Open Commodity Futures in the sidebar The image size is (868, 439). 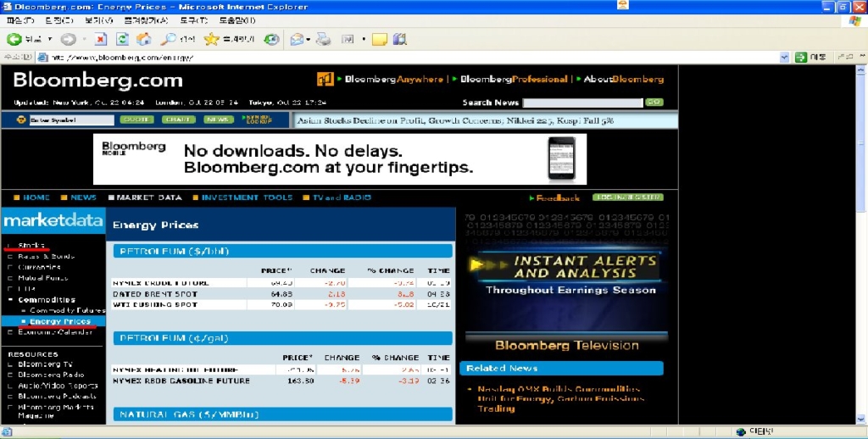tap(68, 310)
